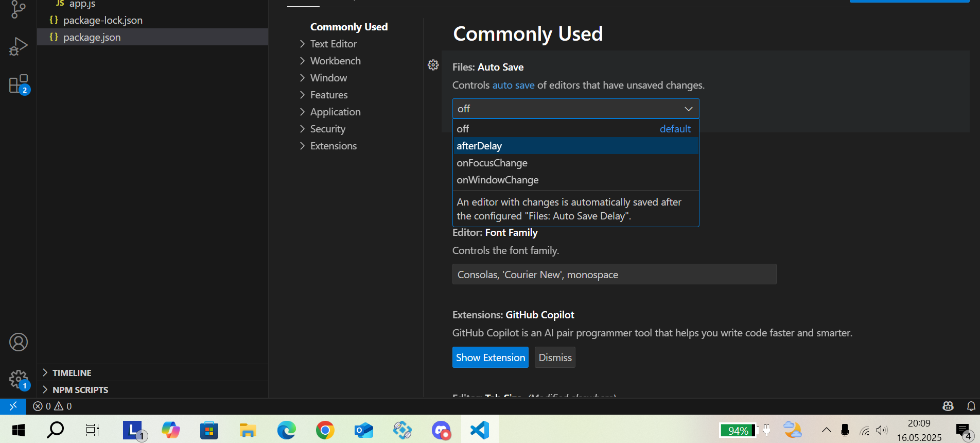Open app.js in the explorer
Screen dimensions: 980x443
click(152, 4)
